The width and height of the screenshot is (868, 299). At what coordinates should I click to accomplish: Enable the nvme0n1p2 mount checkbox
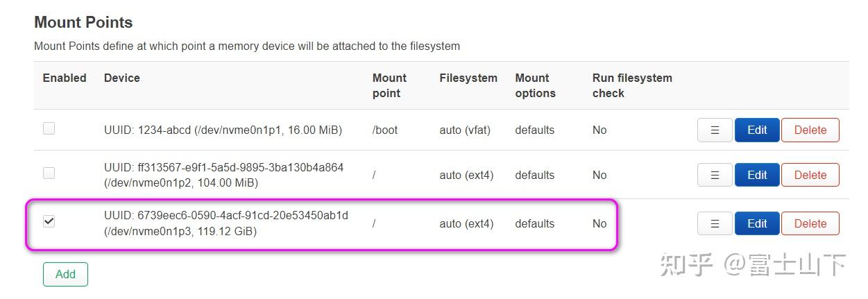[x=49, y=173]
